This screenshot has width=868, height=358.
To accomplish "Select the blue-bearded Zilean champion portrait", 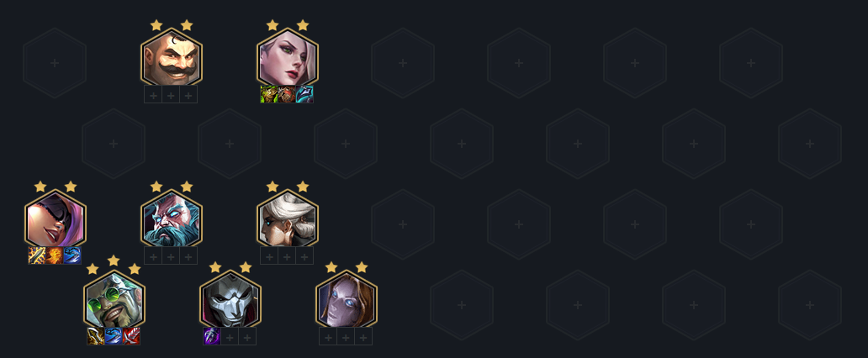I will coord(172,219).
